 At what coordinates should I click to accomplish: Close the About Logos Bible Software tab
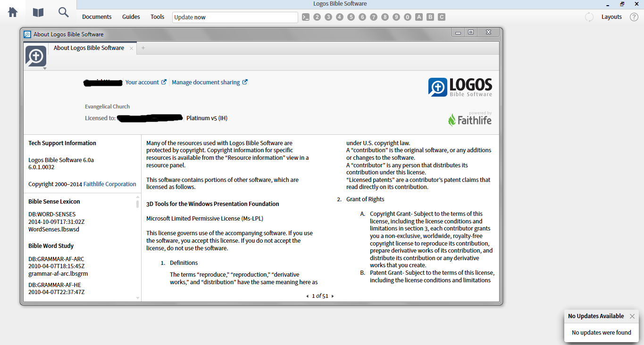coord(132,48)
